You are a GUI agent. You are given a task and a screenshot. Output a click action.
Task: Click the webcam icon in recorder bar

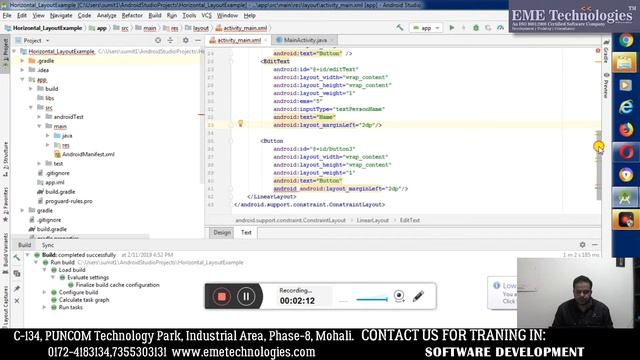click(399, 296)
